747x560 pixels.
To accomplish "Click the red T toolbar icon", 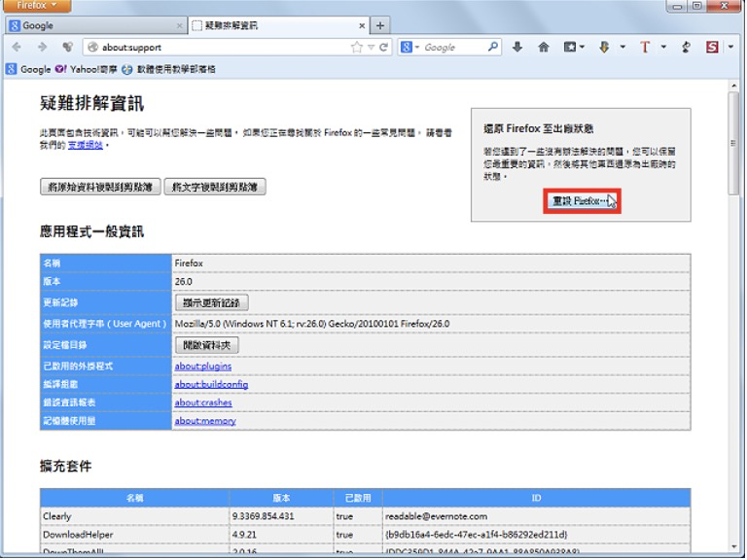I will pyautogui.click(x=645, y=47).
